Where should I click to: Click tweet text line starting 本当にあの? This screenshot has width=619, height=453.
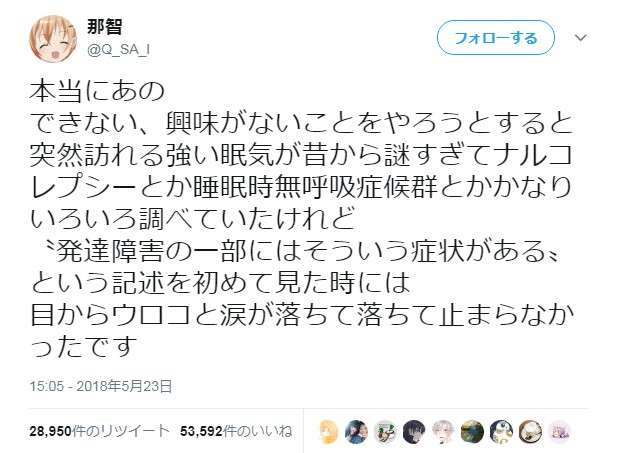(x=97, y=91)
